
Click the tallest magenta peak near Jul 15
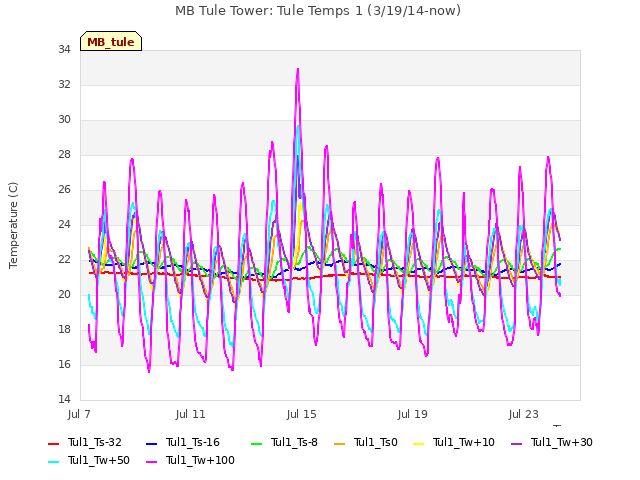tap(298, 69)
